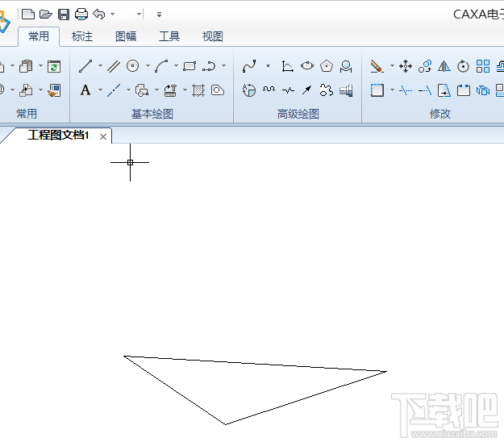The image size is (504, 442).
Task: Click the block insert tool icon
Action: click(x=142, y=90)
